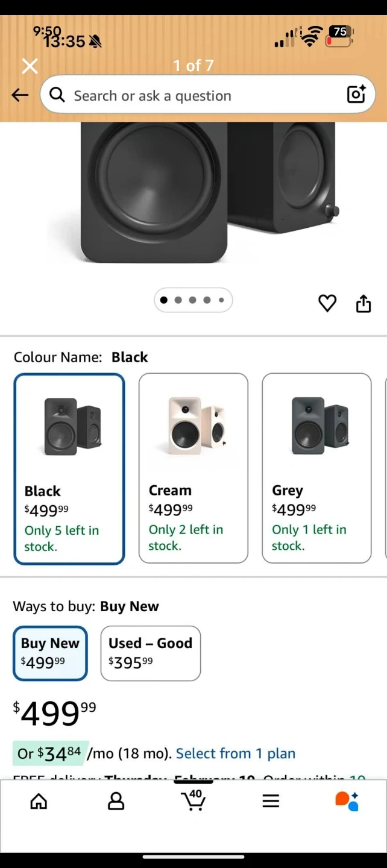
Task: Choose the Used – Good option
Action: tap(150, 653)
